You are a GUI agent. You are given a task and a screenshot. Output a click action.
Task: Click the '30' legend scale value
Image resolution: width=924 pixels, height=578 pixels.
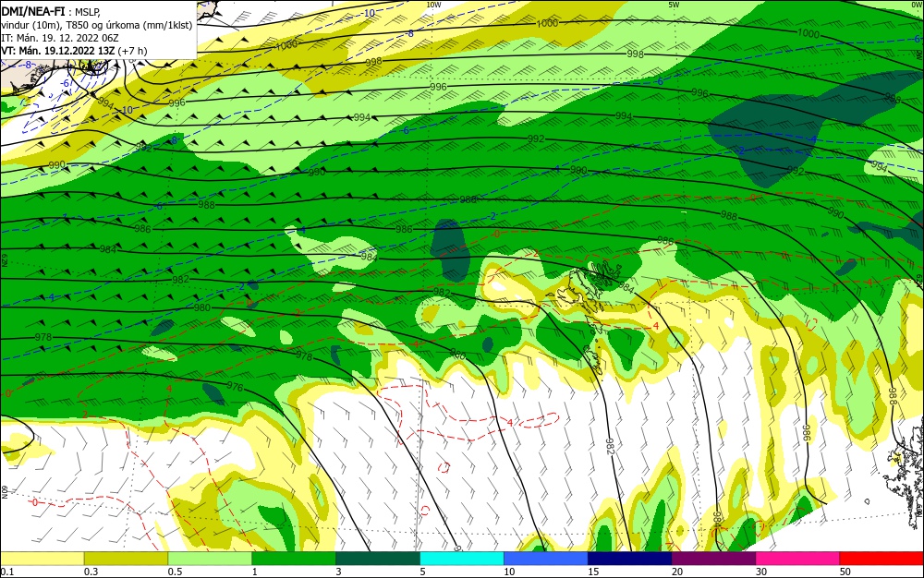click(761, 572)
